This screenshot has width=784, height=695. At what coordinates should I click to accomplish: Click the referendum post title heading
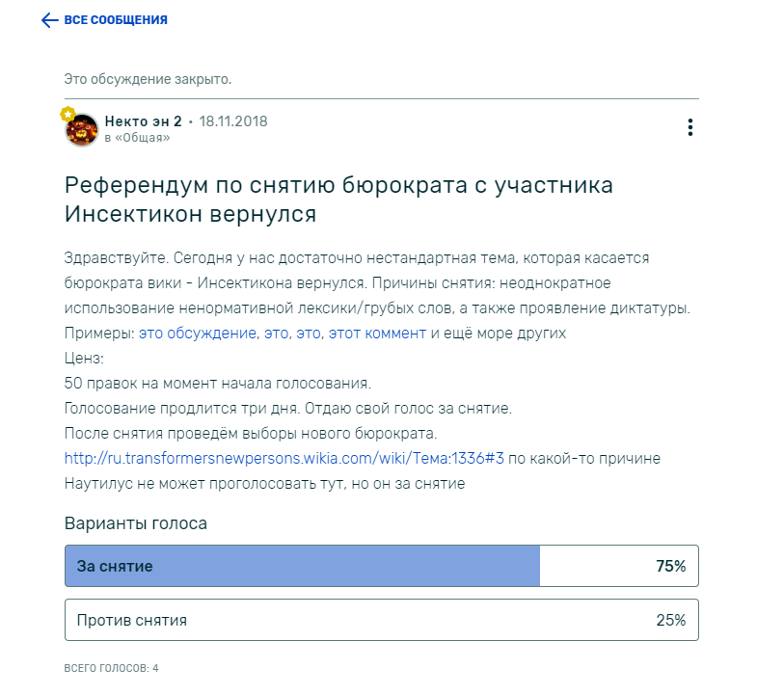[x=338, y=200]
